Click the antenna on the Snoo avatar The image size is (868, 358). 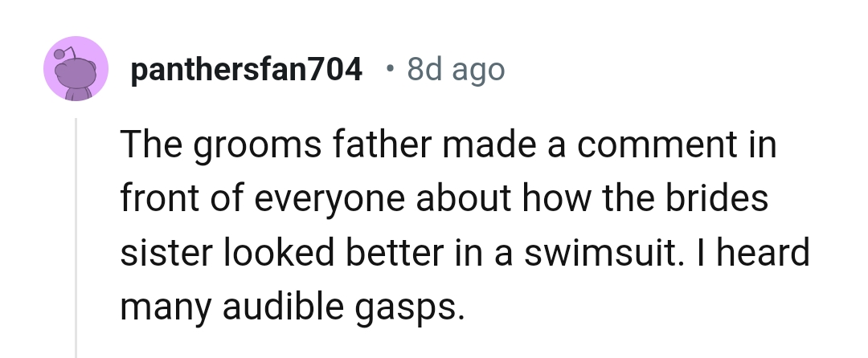pyautogui.click(x=60, y=53)
